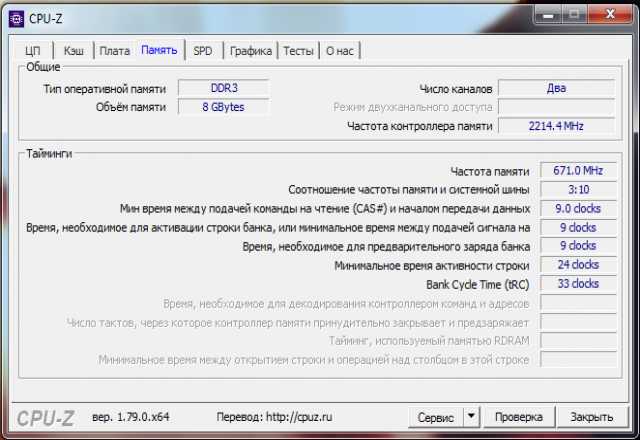Expand the Сервис dropdown arrow
640x440 pixels.
[x=471, y=417]
